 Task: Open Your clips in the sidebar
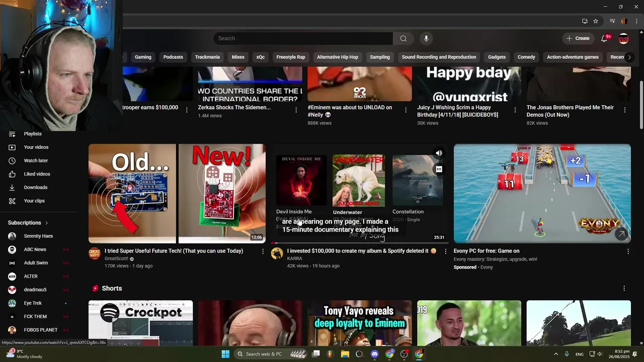(x=34, y=201)
